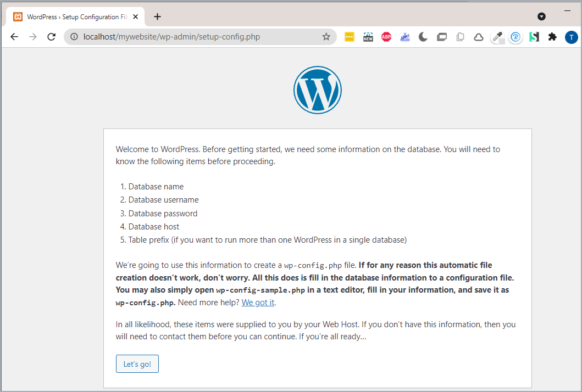
Task: Click the address bar URL field
Action: [198, 37]
